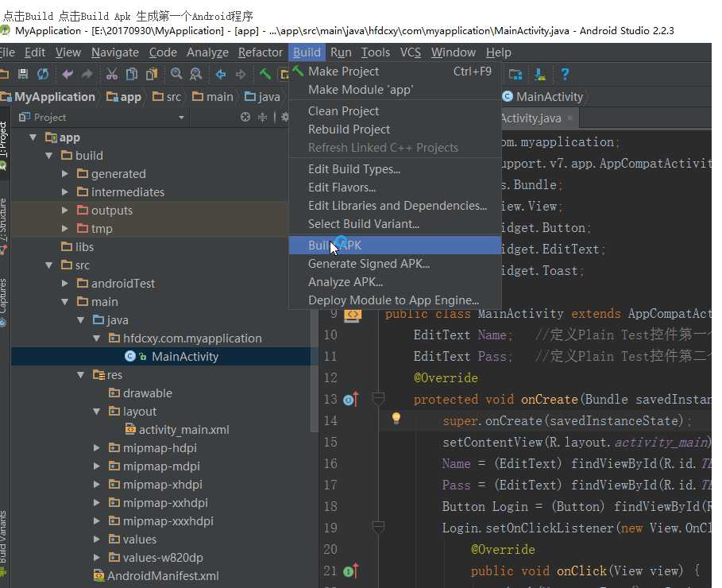722x588 pixels.
Task: Click the Undo arrow icon
Action: tap(68, 74)
